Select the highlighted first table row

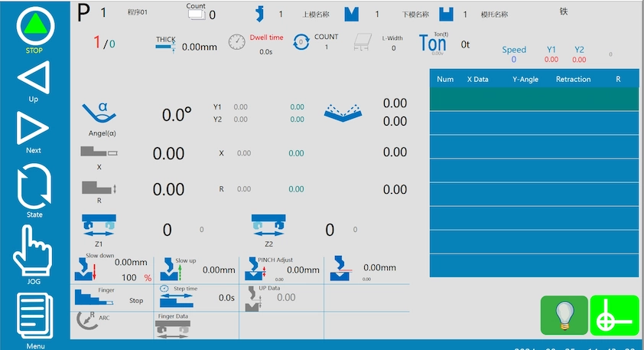535,99
